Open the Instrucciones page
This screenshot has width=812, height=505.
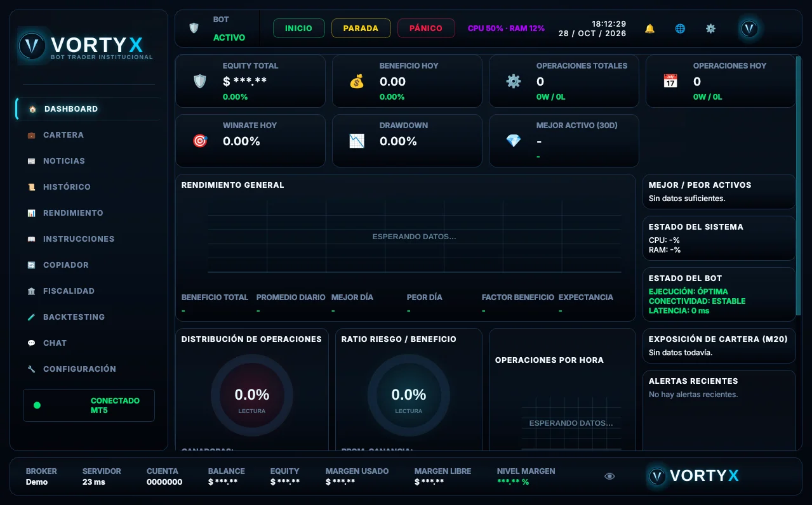[88, 239]
